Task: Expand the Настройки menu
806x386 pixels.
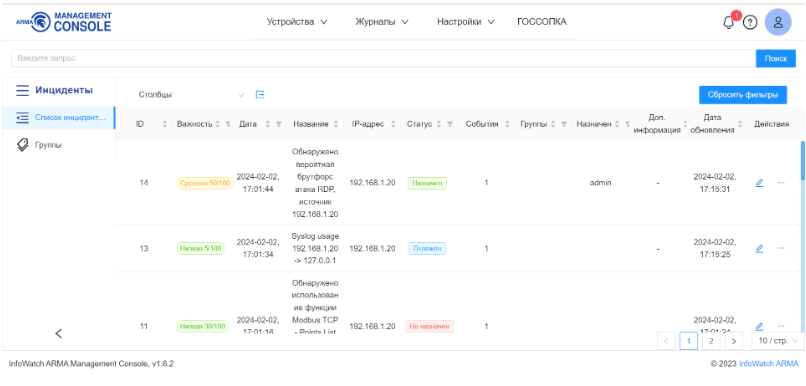Action: [465, 22]
